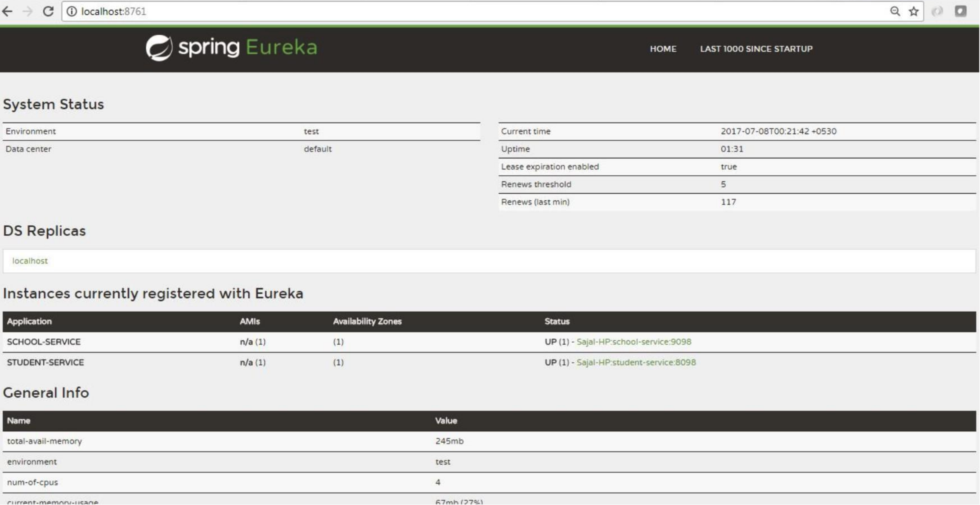
Task: Open LAST 1000 SINCE STARTUP page
Action: 756,49
